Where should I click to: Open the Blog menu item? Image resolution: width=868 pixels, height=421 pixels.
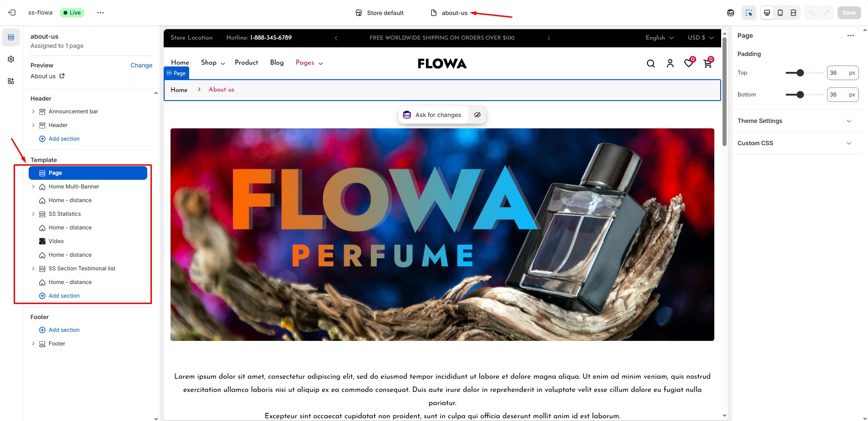277,63
